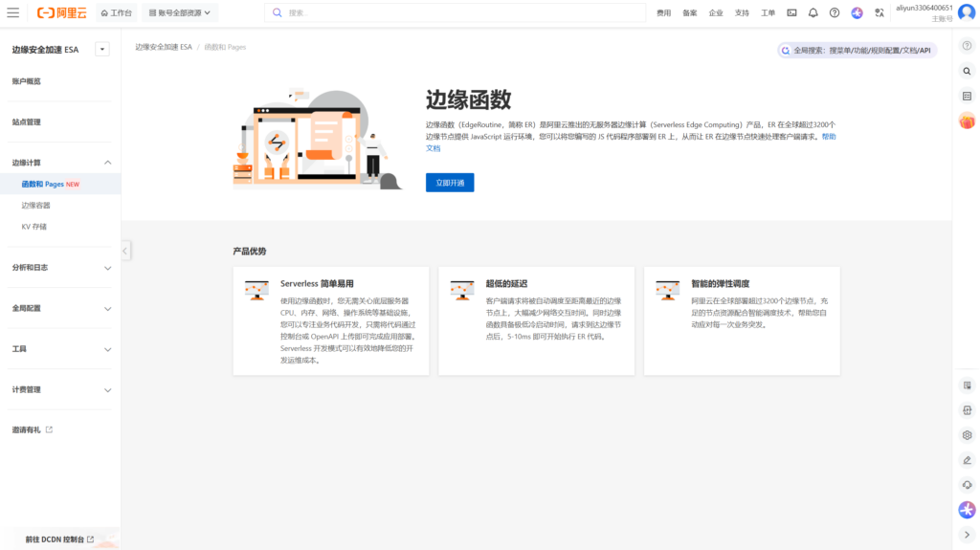Open the settings gear in the right sidebar

[x=967, y=435]
